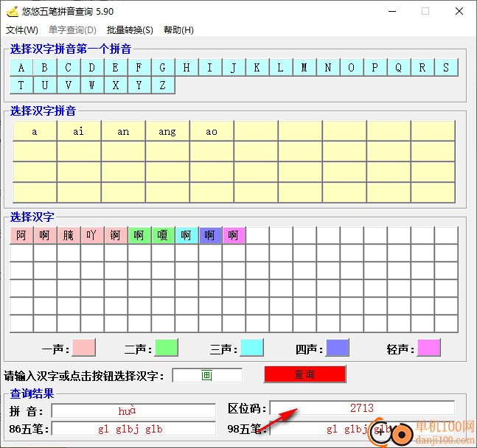The image size is (477, 448).
Task: Select the pinyin cell "ai"
Action: pos(79,131)
